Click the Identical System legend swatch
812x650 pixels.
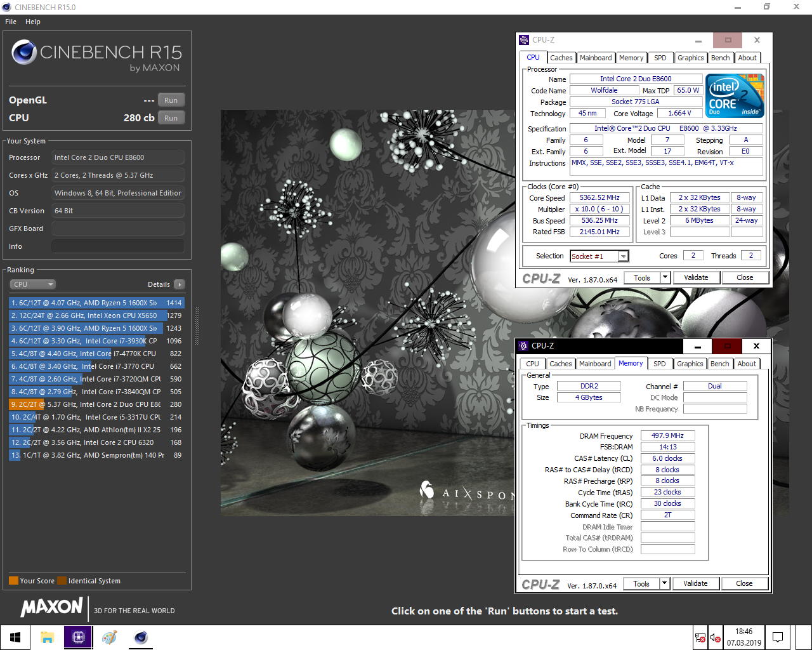(x=62, y=581)
